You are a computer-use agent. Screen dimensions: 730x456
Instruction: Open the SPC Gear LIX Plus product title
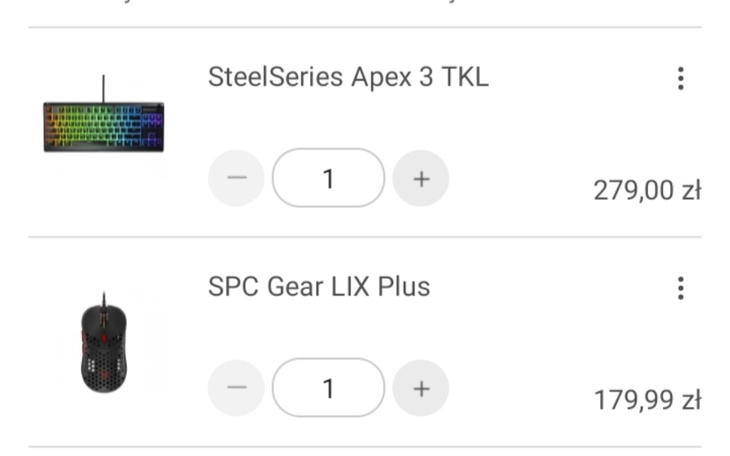(x=319, y=287)
